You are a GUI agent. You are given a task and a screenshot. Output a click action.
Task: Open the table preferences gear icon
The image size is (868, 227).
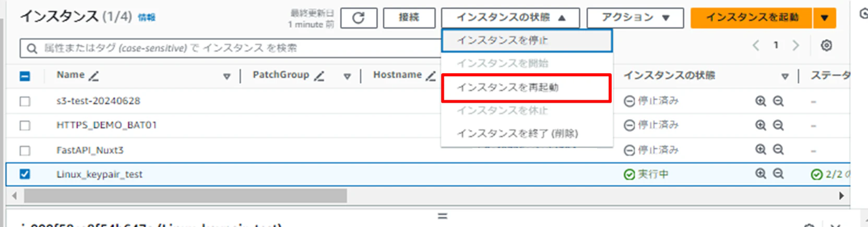coord(826,46)
